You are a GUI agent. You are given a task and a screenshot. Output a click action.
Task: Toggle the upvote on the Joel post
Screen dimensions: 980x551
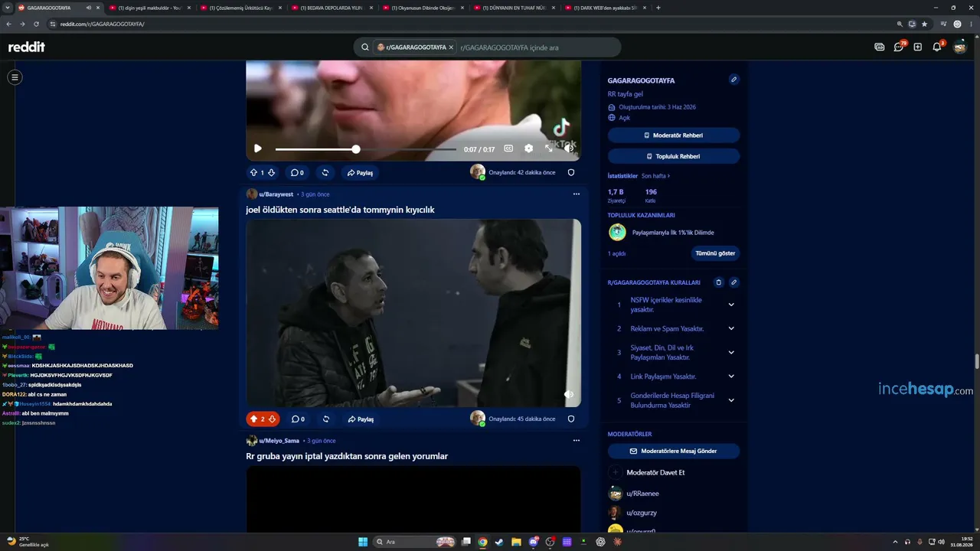point(253,419)
